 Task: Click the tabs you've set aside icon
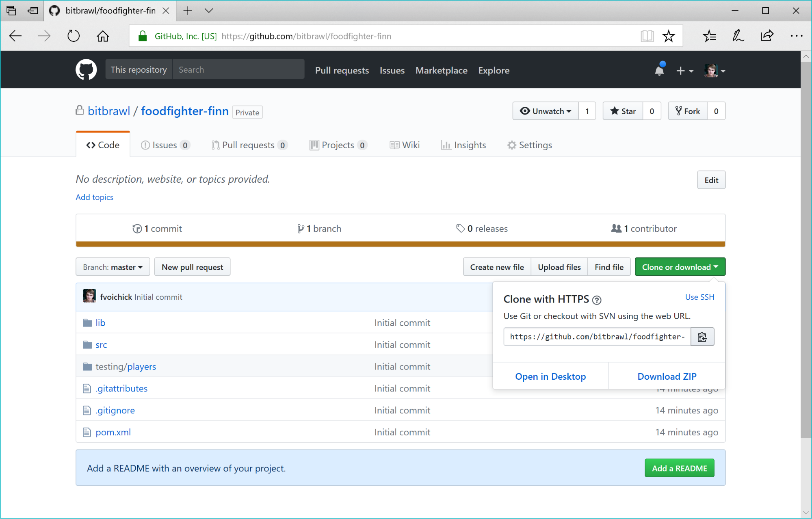(11, 11)
